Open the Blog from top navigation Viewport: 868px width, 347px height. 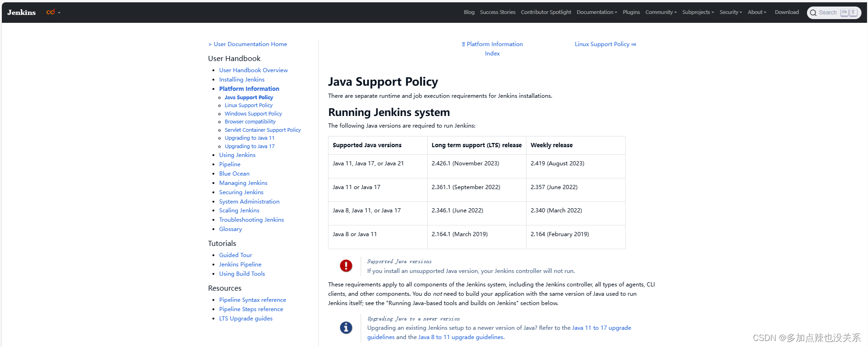click(469, 12)
